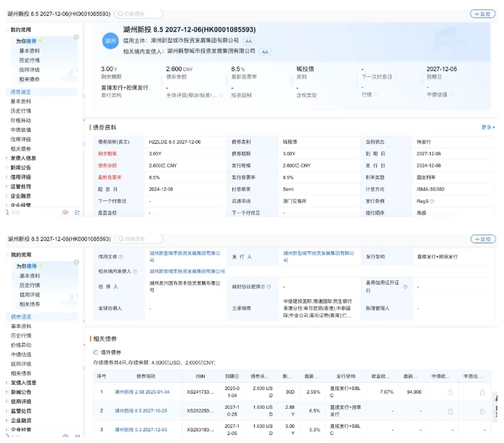The image size is (504, 443).
Task: Click help icon beside RegS
Action: tap(432, 201)
